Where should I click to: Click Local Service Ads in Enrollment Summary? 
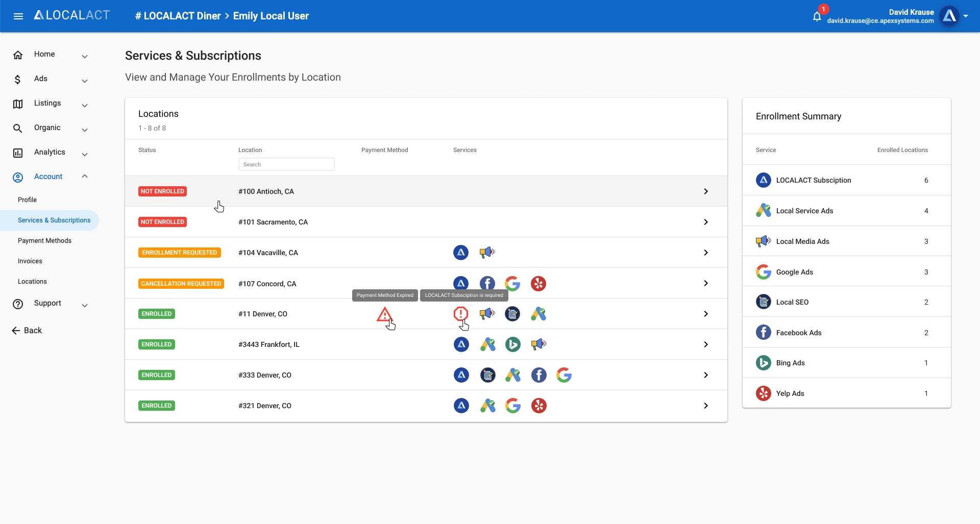(x=804, y=211)
